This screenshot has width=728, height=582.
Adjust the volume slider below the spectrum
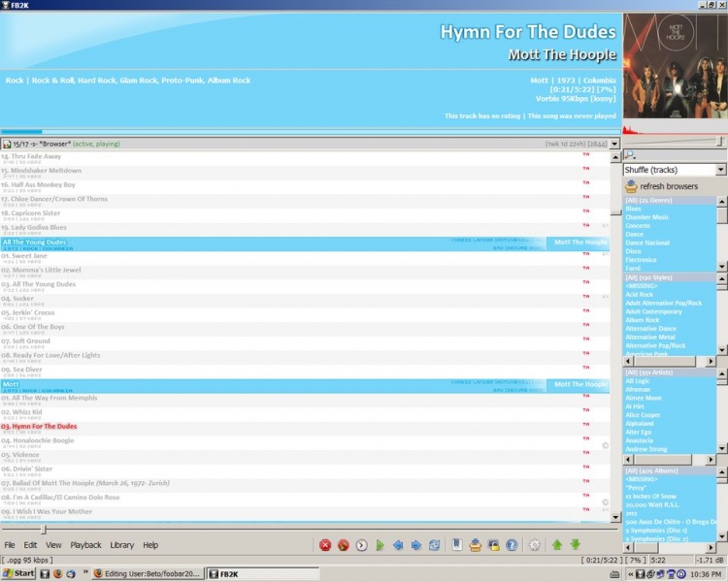click(x=719, y=142)
